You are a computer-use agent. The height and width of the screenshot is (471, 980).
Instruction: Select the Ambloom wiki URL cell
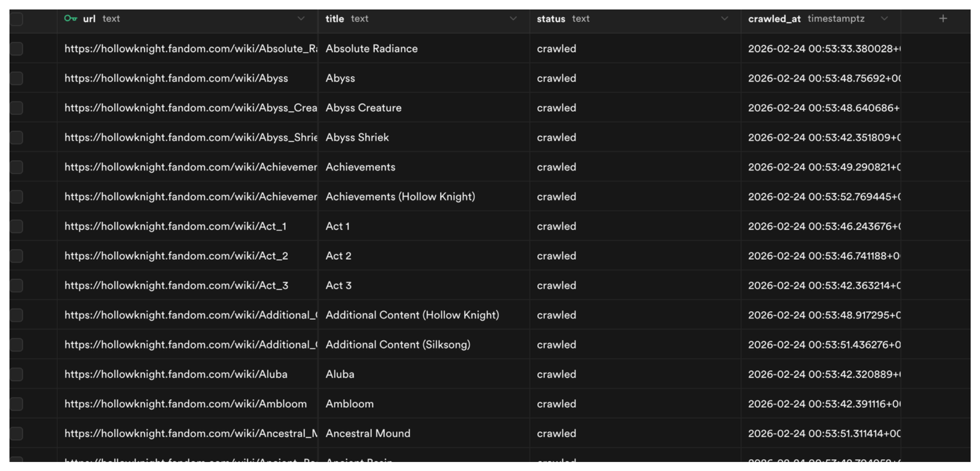coord(186,404)
